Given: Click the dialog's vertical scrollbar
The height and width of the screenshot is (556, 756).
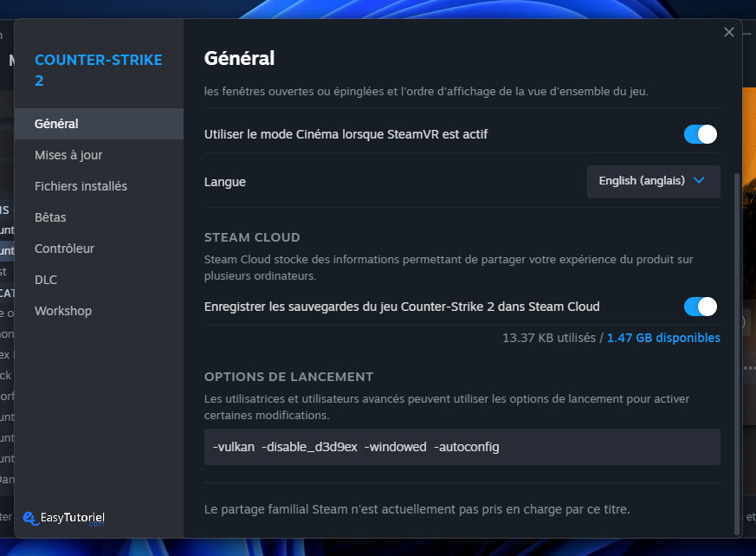Looking at the screenshot, I should 736,353.
